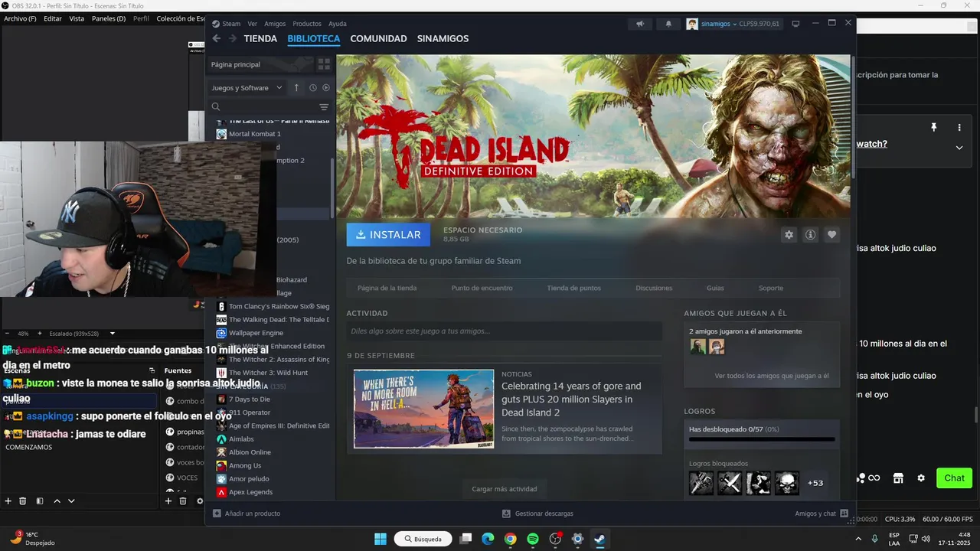
Task: Install Dead Island Definitive Edition
Action: 388,235
